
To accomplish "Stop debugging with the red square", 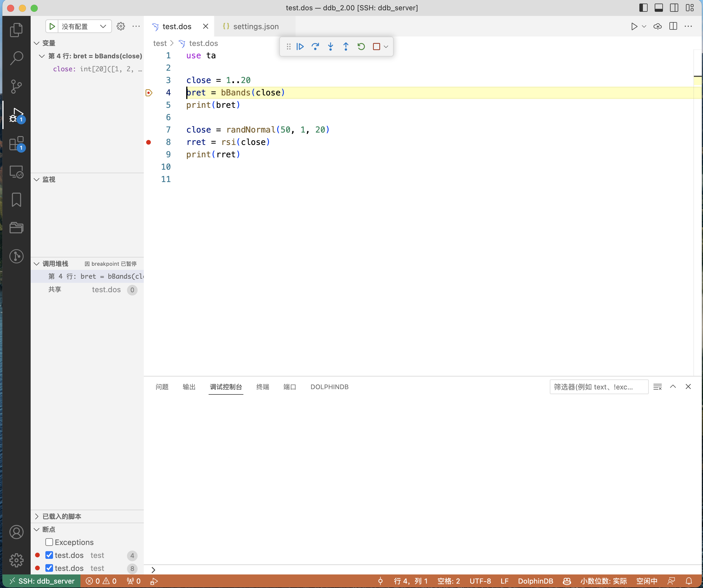I will pos(376,47).
